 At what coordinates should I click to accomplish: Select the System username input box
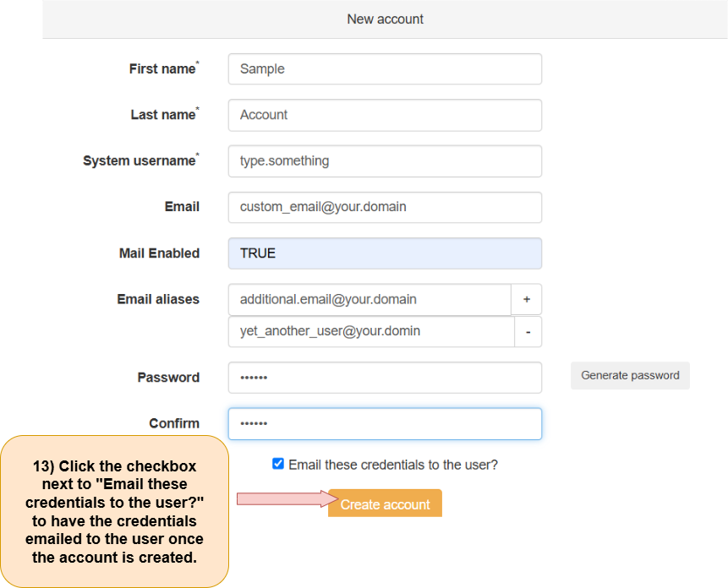[385, 161]
